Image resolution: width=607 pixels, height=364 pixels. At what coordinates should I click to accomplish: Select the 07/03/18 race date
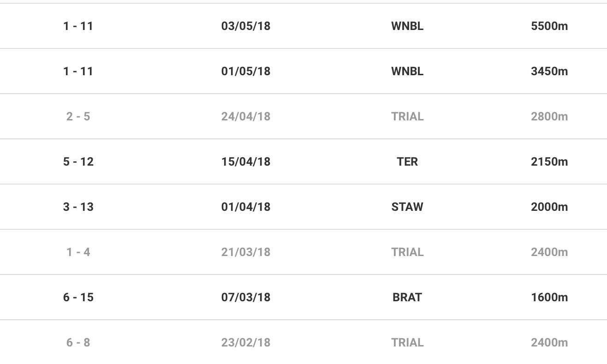pos(245,298)
